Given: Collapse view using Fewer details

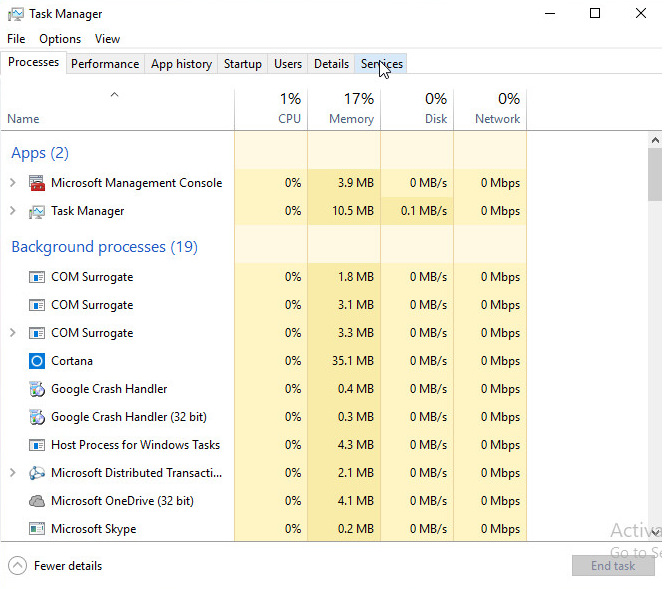Looking at the screenshot, I should click(x=57, y=566).
